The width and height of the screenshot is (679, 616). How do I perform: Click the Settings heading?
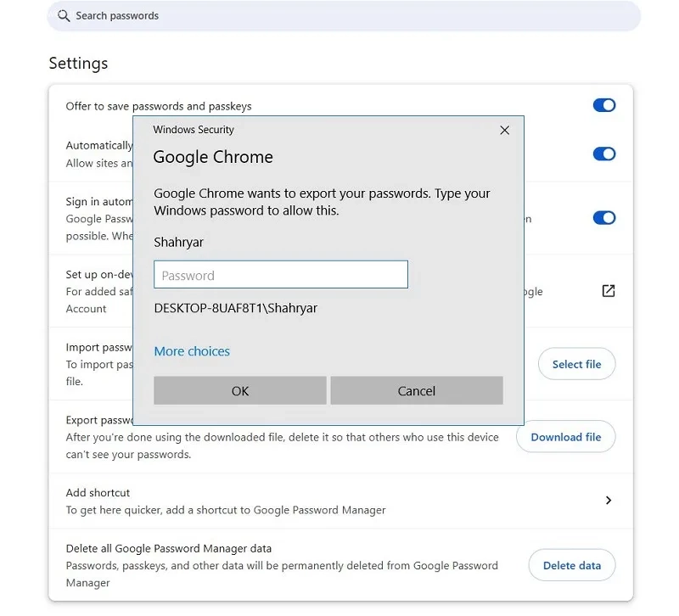point(78,63)
